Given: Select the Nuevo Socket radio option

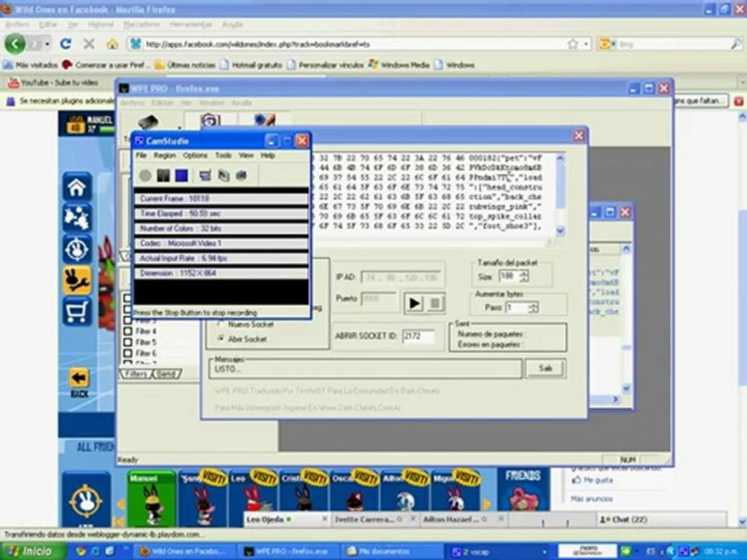Looking at the screenshot, I should tap(220, 324).
